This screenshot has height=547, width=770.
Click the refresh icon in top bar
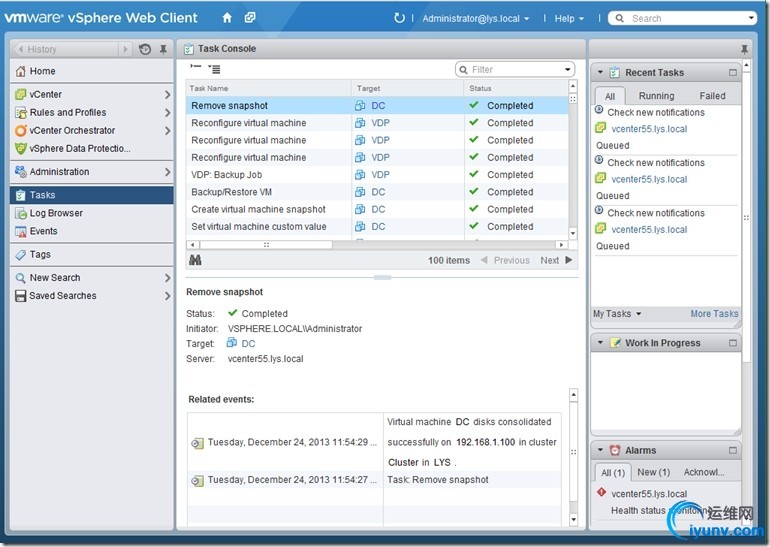(399, 18)
